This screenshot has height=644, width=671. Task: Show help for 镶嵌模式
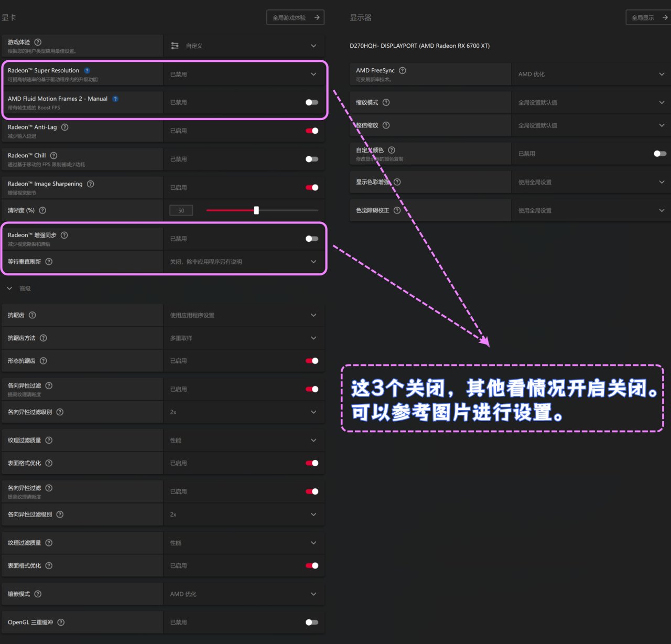coord(38,594)
